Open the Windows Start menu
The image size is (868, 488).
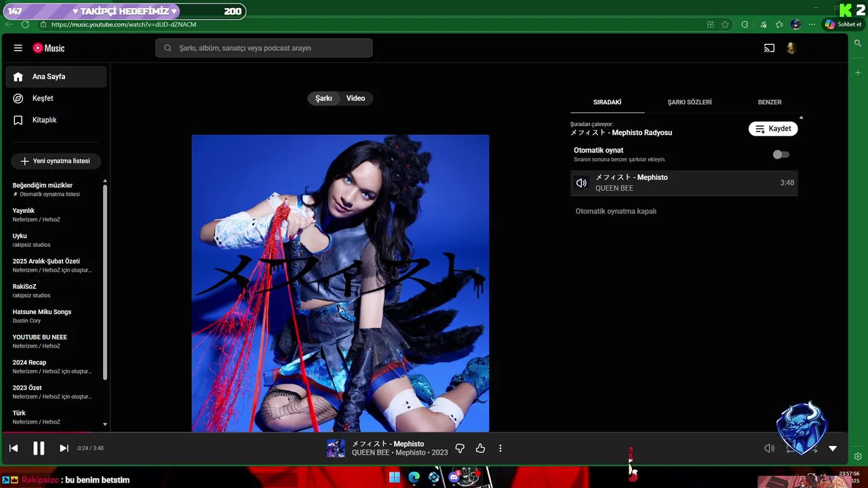click(x=395, y=477)
